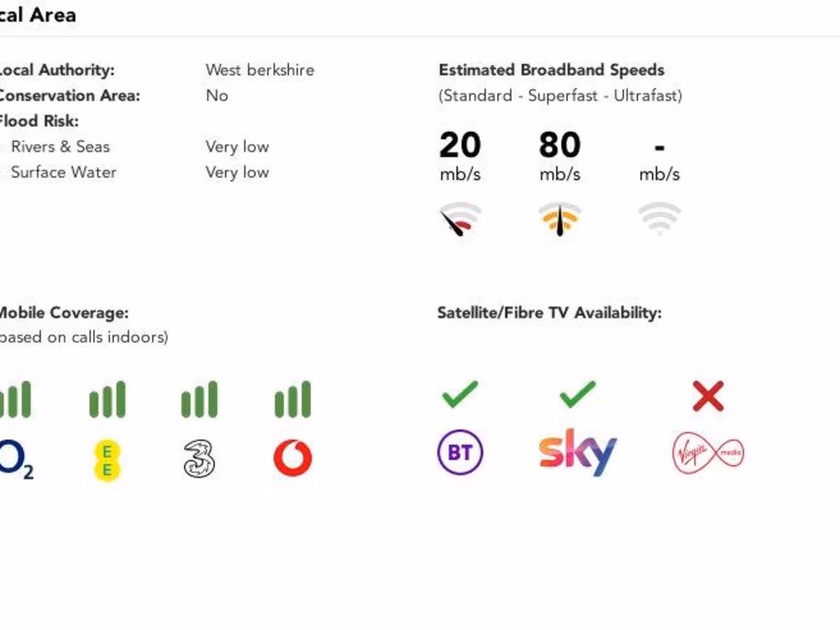Click the signal bars above EE
840x630 pixels.
[x=107, y=399]
